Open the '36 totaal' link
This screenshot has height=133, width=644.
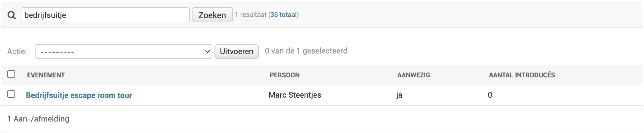click(283, 15)
